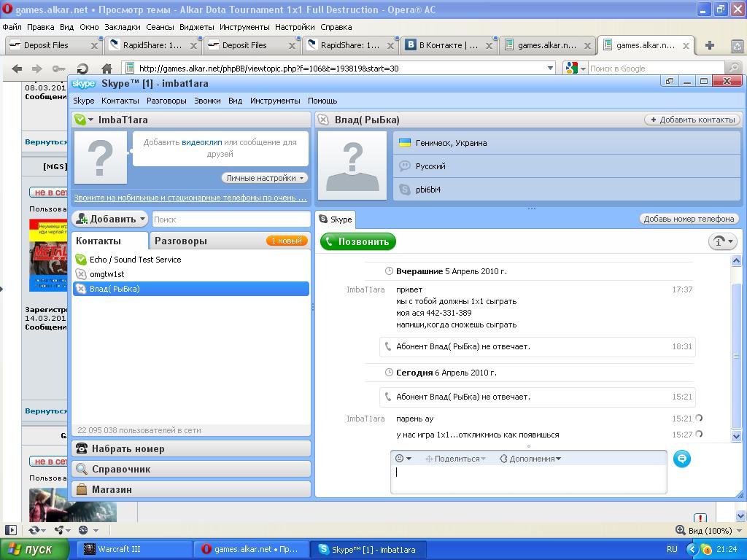Open Windows Пуск start button

point(34,550)
